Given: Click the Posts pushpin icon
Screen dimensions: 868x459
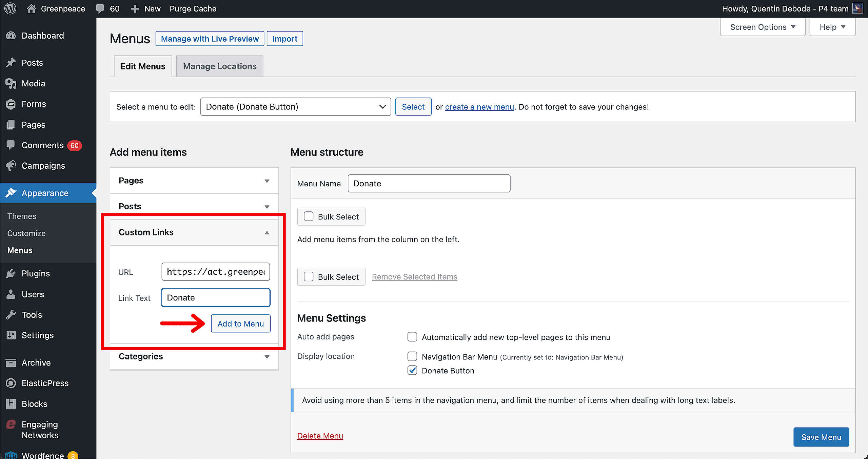Looking at the screenshot, I should click(x=11, y=63).
